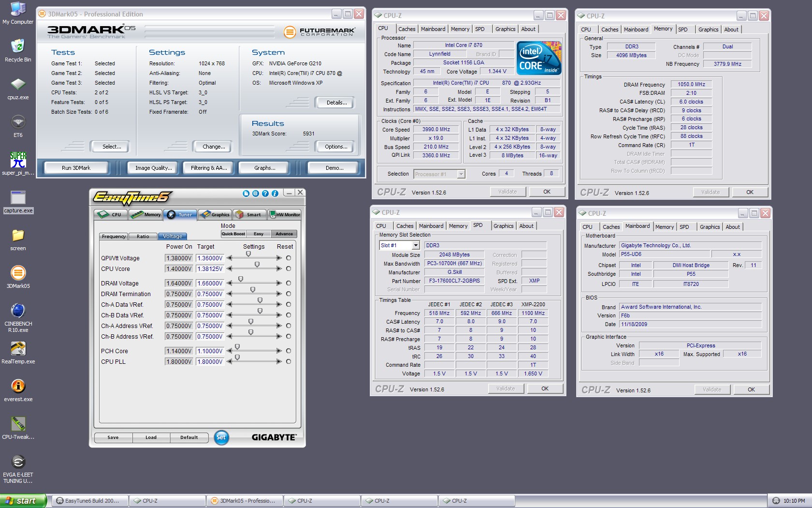Select Reset radio for CPU PLL

click(289, 362)
